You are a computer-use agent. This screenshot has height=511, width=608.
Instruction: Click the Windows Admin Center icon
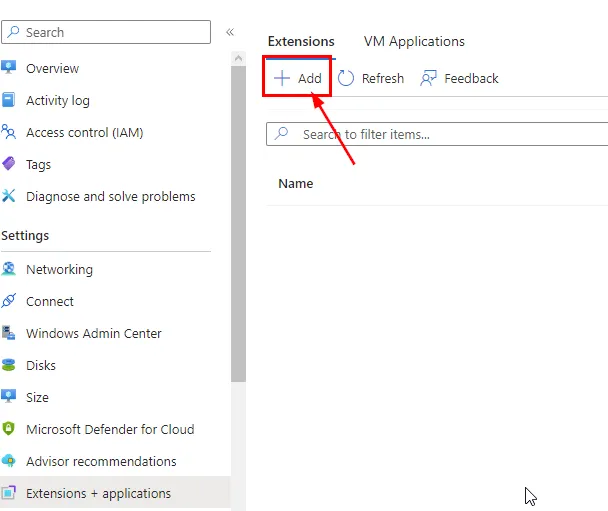click(9, 333)
